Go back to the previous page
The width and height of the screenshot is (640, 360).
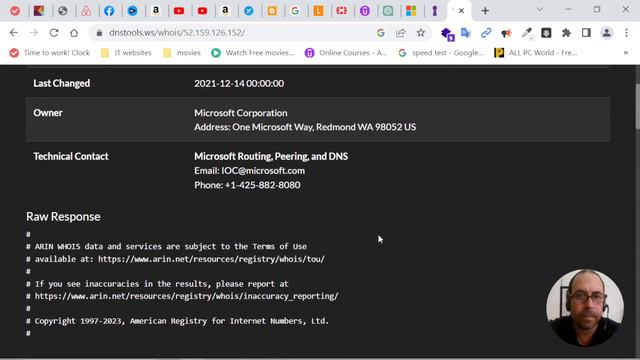pyautogui.click(x=14, y=33)
